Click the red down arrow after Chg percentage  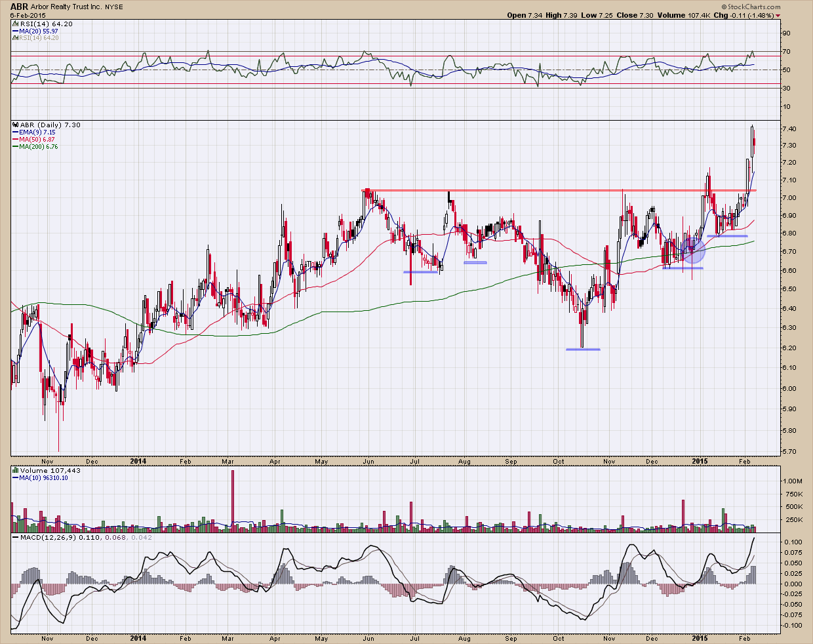pyautogui.click(x=778, y=15)
